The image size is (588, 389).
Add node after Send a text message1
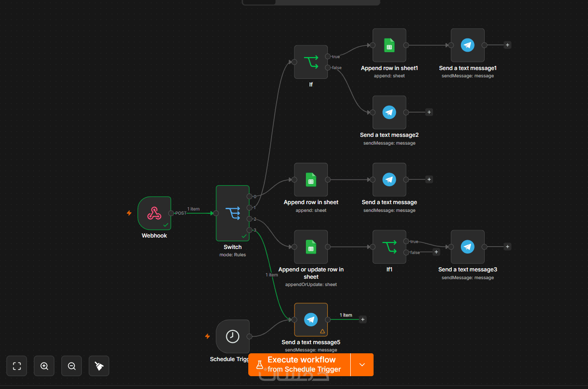(508, 45)
